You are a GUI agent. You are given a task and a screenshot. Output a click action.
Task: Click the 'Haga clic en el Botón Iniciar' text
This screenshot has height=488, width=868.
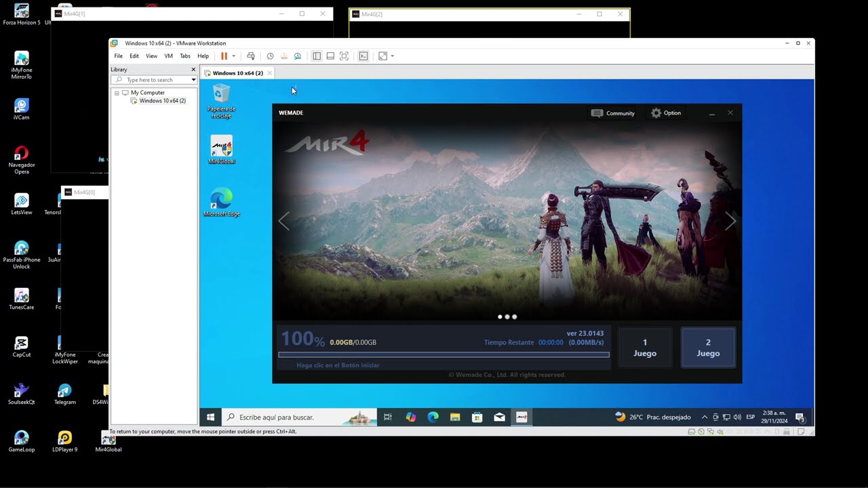(x=338, y=365)
